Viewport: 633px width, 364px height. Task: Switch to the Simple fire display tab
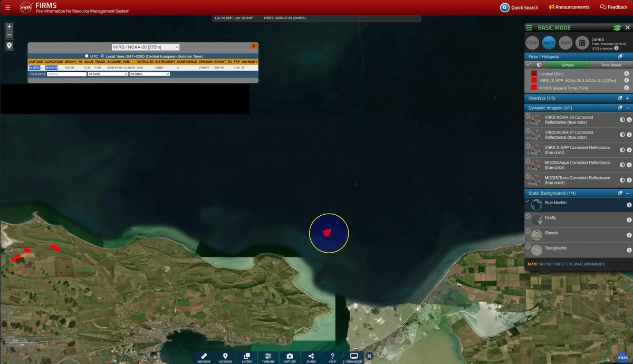click(568, 65)
